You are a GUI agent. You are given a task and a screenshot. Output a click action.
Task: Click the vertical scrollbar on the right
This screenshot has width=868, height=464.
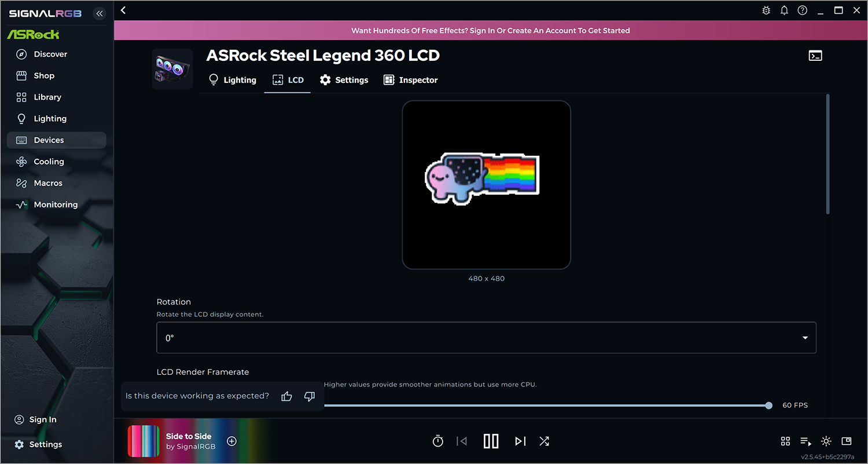(x=828, y=154)
